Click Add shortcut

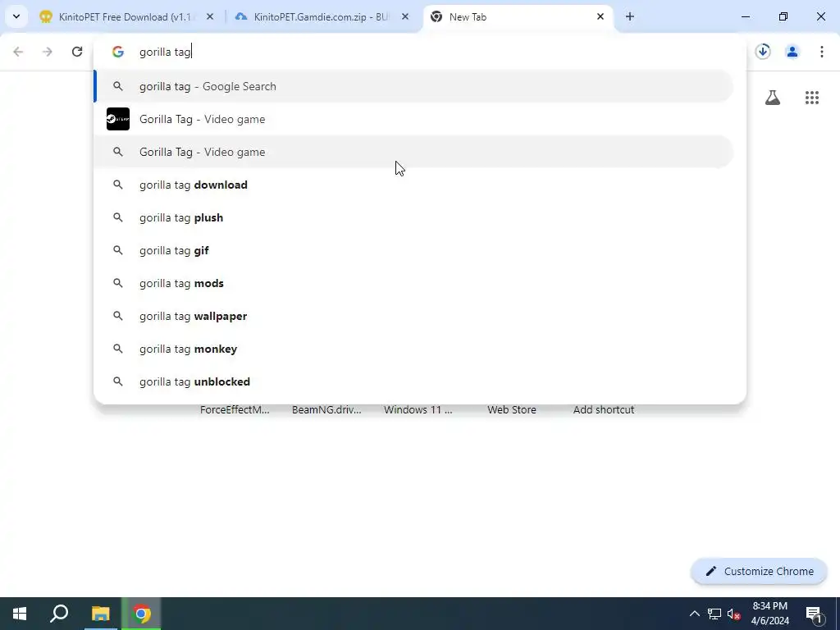tap(604, 410)
